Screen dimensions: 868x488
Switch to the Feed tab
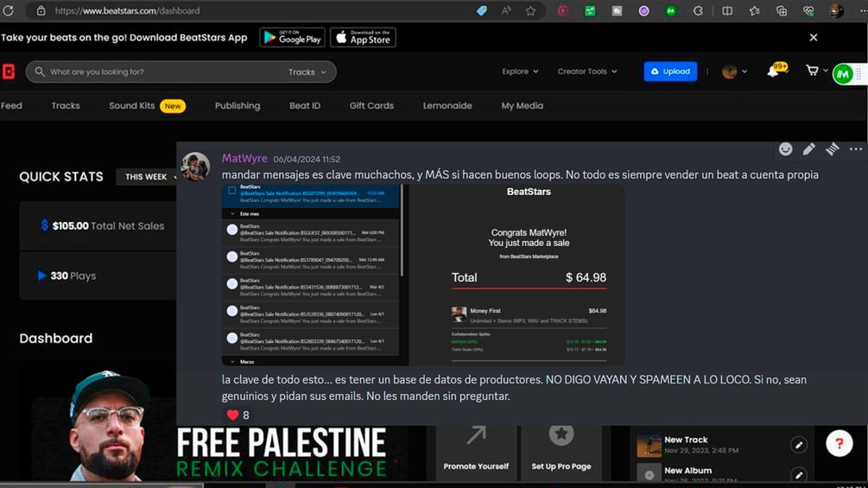(x=11, y=105)
